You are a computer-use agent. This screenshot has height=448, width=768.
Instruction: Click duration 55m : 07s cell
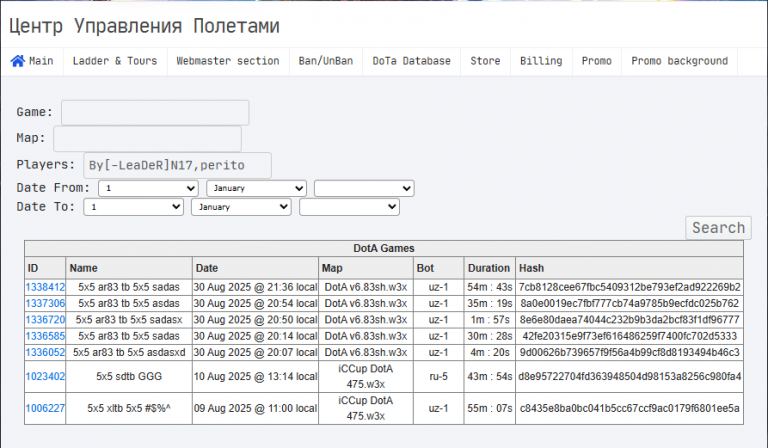(489, 408)
